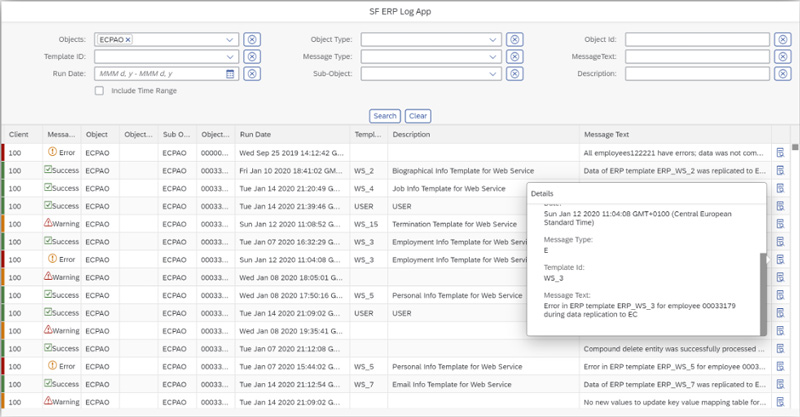Clear the Objects filter field
800x417 pixels.
pos(252,39)
